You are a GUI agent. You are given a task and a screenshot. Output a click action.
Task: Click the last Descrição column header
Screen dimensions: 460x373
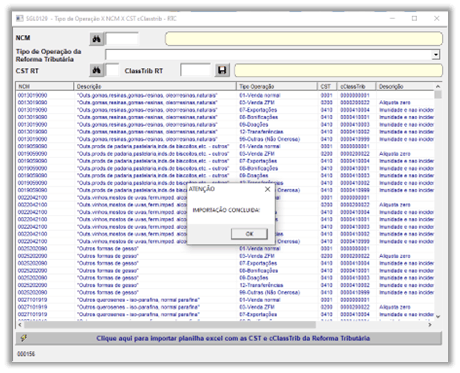click(x=405, y=86)
